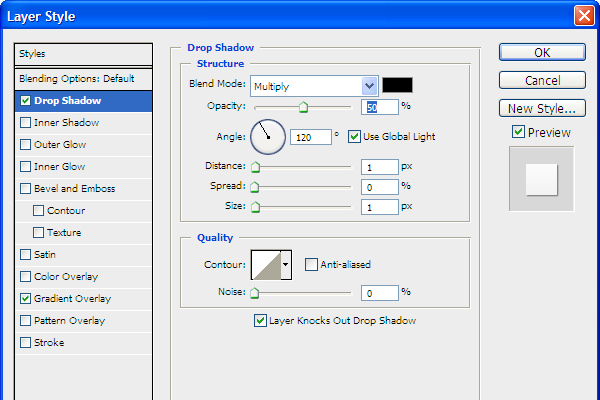Uncheck the Drop Shadow checkbox
Image resolution: width=600 pixels, height=400 pixels.
coord(25,101)
